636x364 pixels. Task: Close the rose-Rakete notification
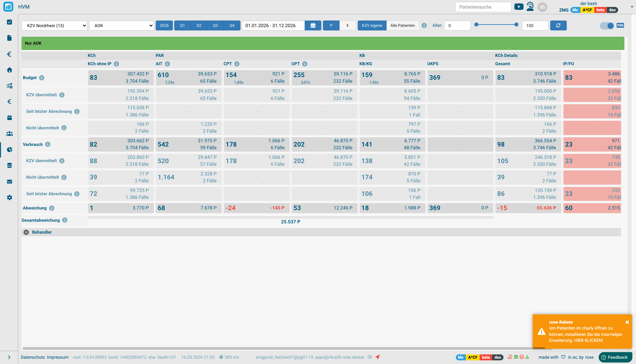point(627,322)
